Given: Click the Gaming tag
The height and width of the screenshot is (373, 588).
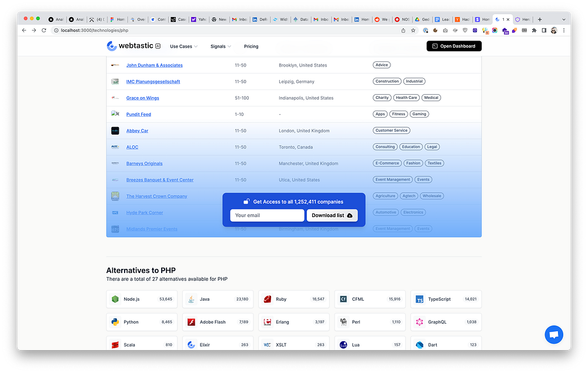Looking at the screenshot, I should [x=419, y=114].
